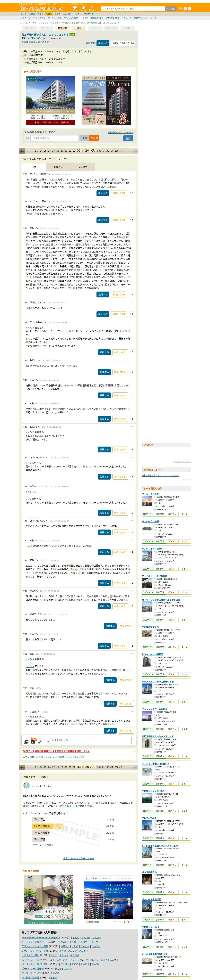
Task: Open the 更新通知サービスMail-Wind link
Action: (120, 132)
